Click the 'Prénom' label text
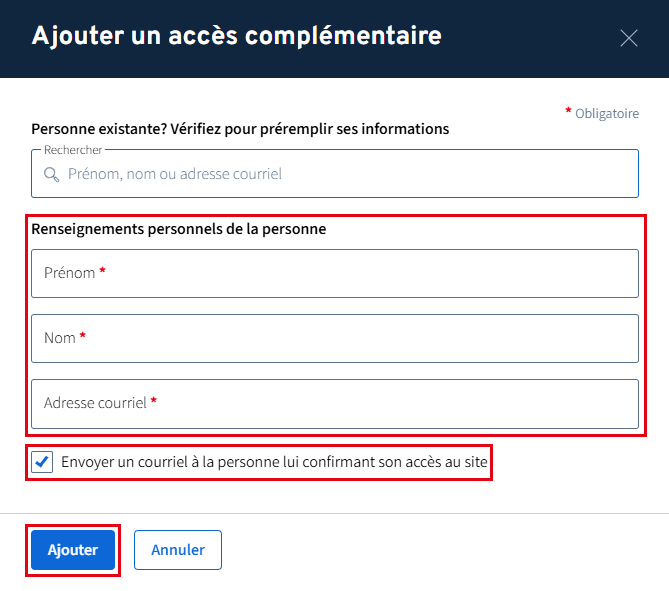This screenshot has height=591, width=669. pyautogui.click(x=69, y=273)
